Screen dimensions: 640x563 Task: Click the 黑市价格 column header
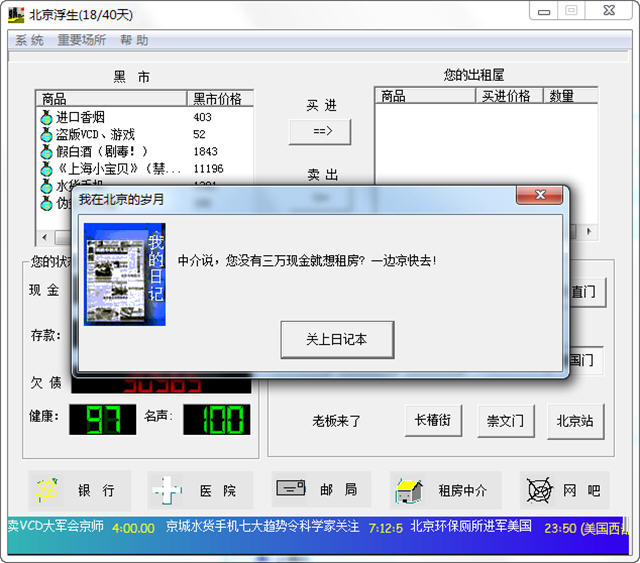[218, 98]
